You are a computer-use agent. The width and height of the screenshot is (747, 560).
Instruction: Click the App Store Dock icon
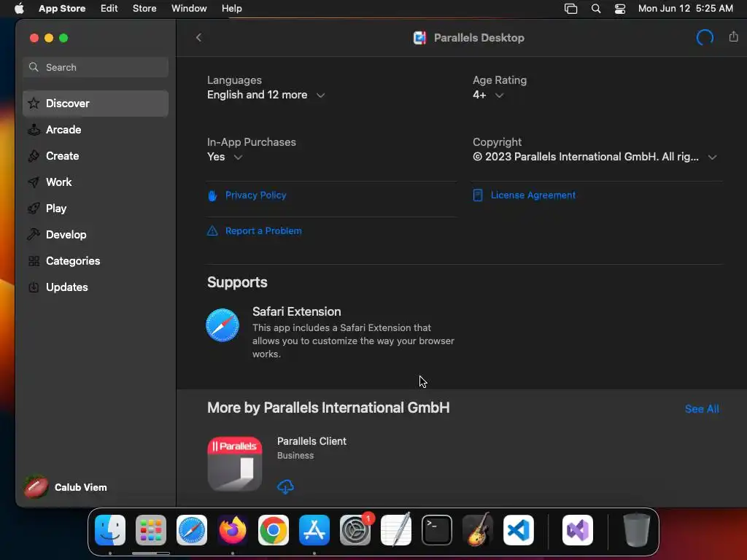tap(314, 530)
